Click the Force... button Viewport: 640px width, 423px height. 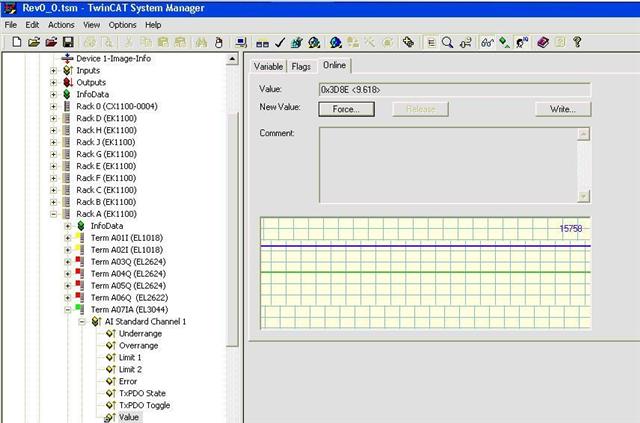346,109
